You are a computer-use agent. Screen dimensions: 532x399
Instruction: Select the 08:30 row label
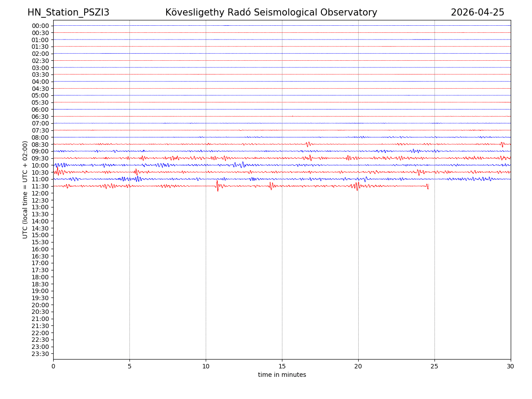pos(40,145)
